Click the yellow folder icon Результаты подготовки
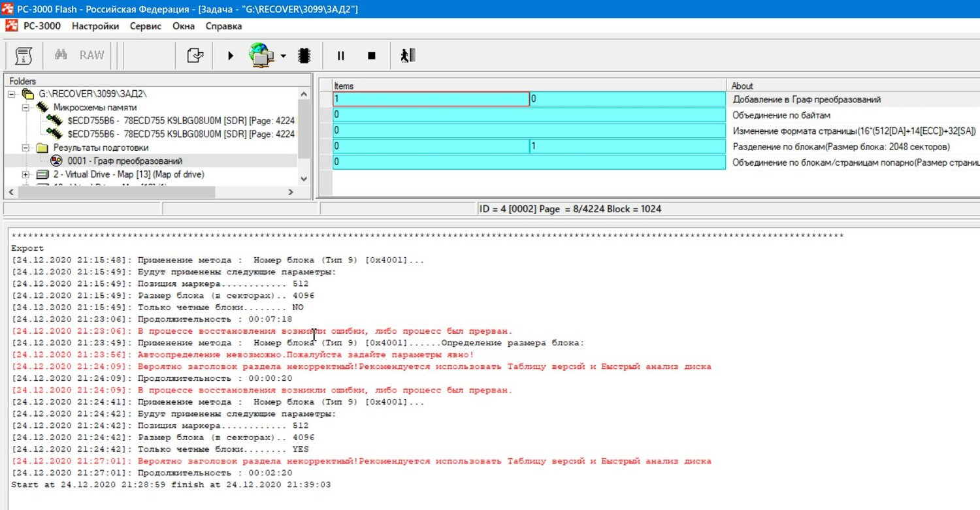Viewport: 980px width, 510px height. tap(42, 148)
